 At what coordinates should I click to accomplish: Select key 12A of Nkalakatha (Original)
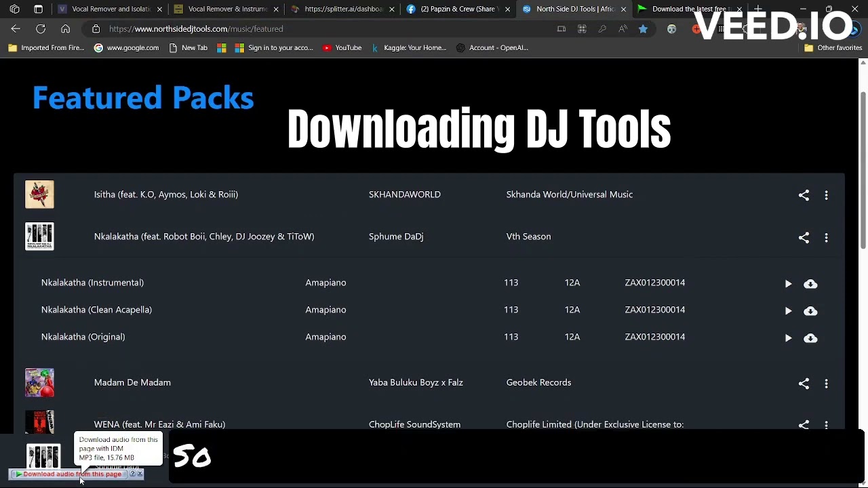[572, 337]
